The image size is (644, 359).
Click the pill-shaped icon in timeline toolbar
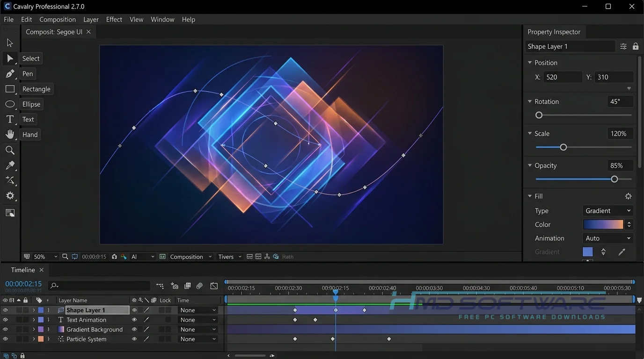coord(199,286)
